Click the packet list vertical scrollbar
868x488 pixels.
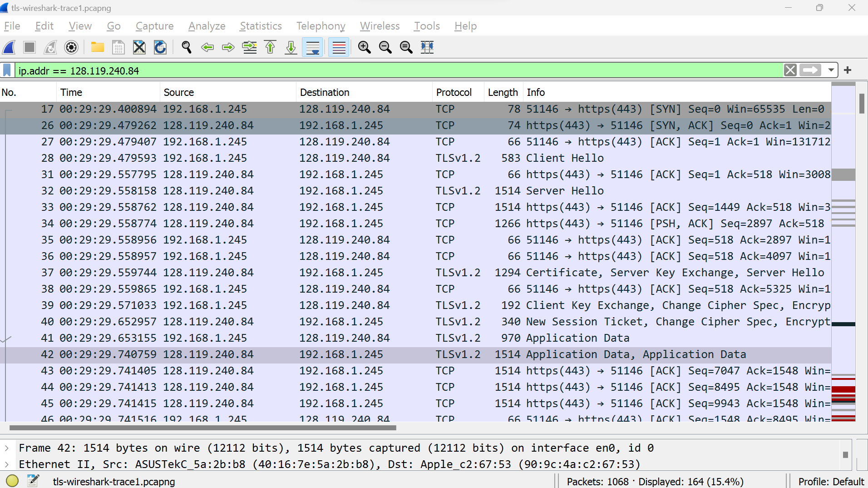861,104
